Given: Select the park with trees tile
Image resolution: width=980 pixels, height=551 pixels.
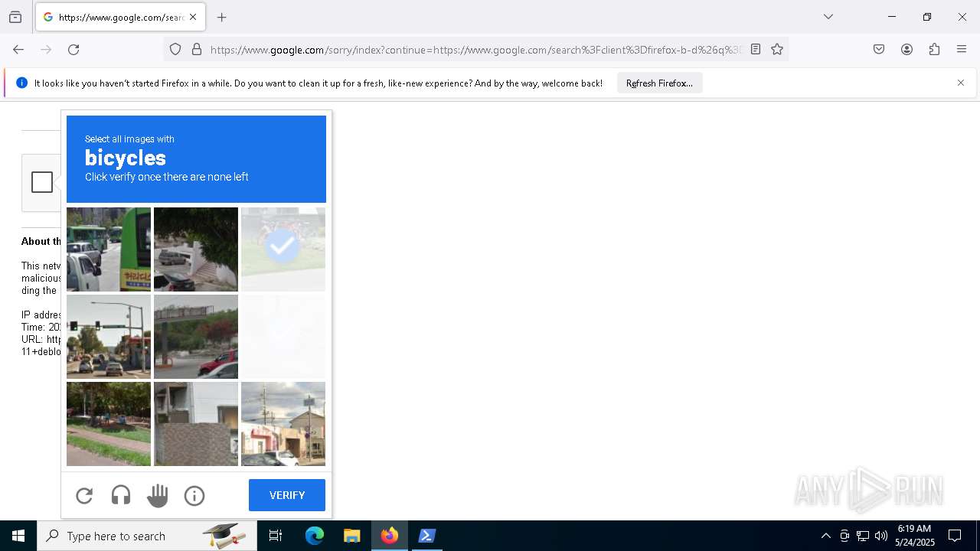Looking at the screenshot, I should click(109, 424).
